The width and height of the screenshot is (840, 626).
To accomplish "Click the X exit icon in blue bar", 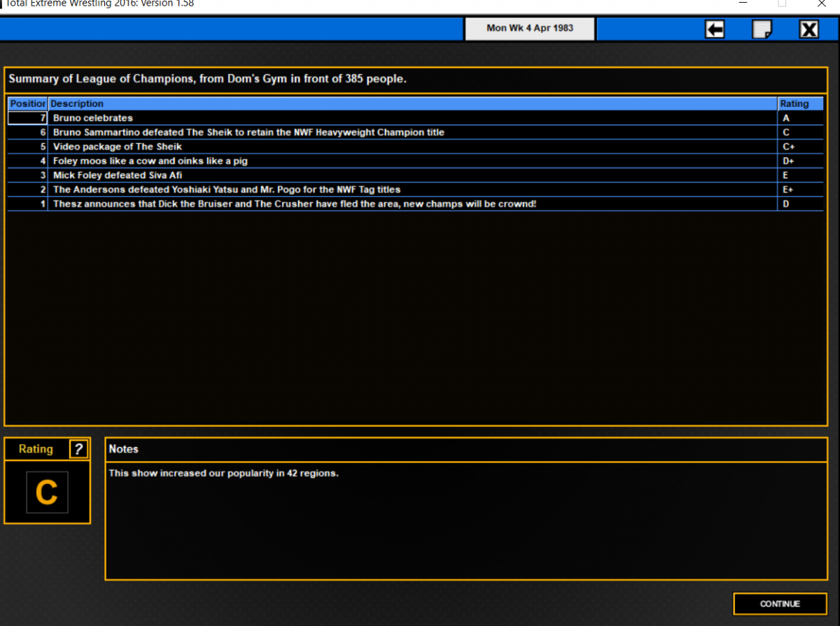I will (x=809, y=29).
